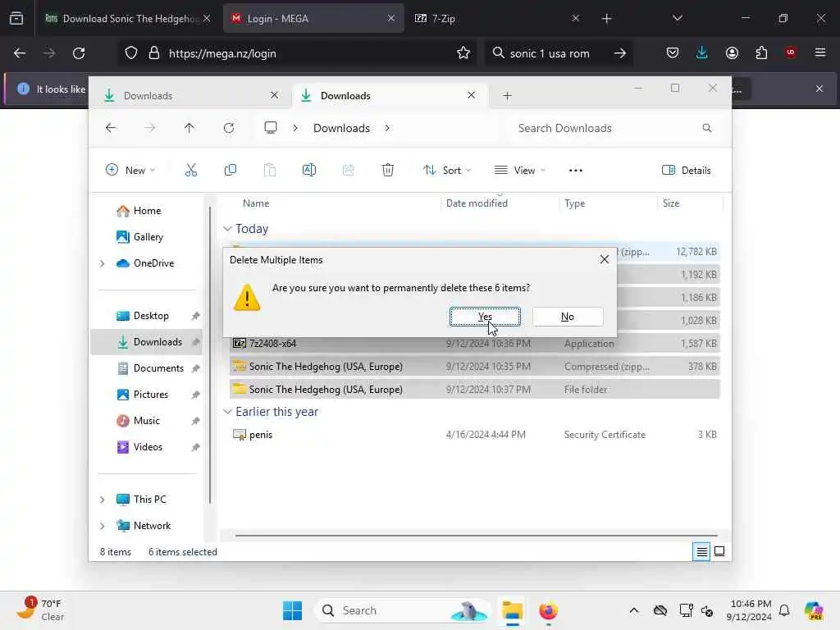
Task: Open the uBlock Origin extension icon
Action: (791, 53)
